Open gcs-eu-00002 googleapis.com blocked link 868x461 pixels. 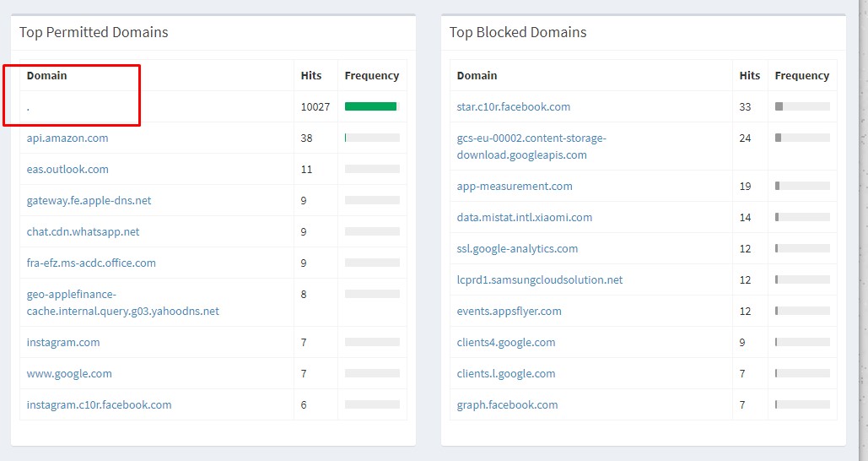531,146
